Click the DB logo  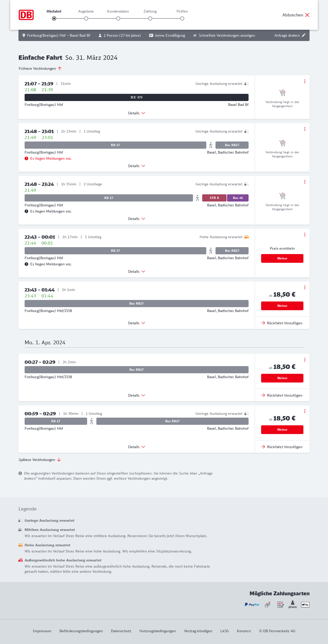click(26, 15)
